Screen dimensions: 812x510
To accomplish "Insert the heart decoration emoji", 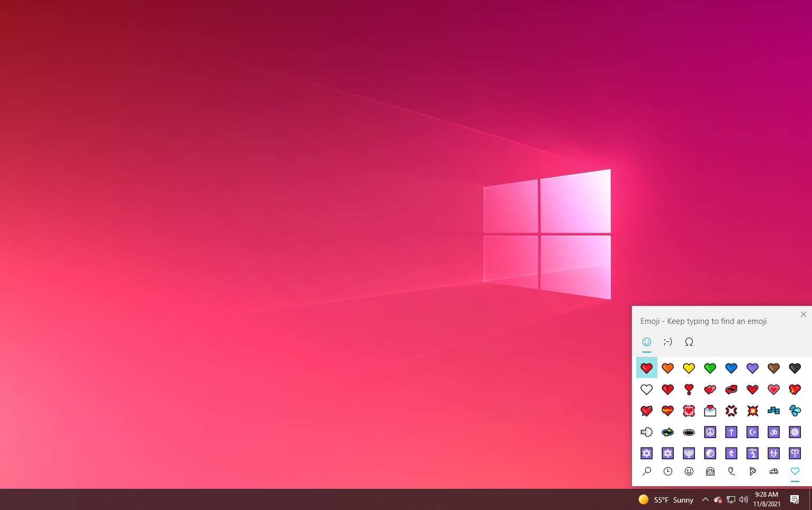I will 689,411.
